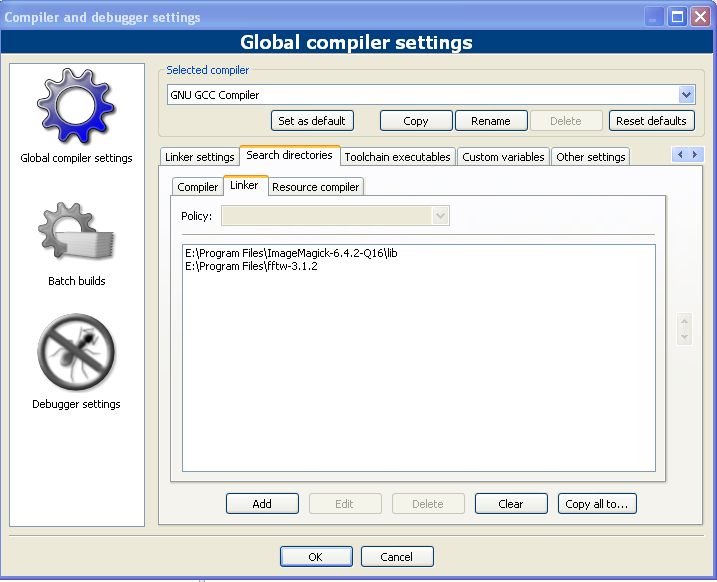Click Reset defaults button

[x=651, y=121]
